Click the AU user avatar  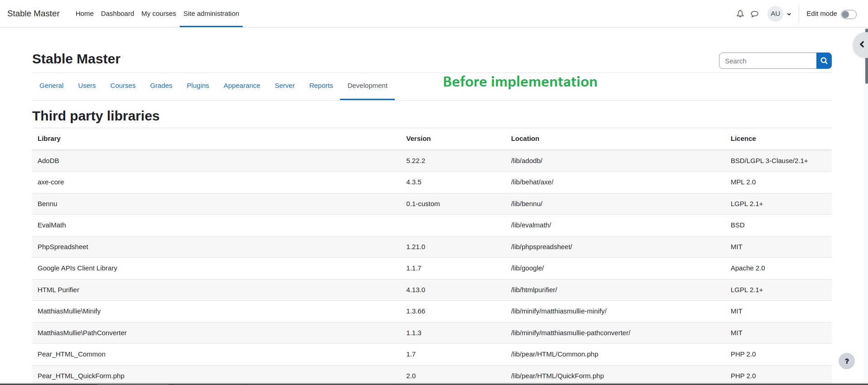[775, 14]
